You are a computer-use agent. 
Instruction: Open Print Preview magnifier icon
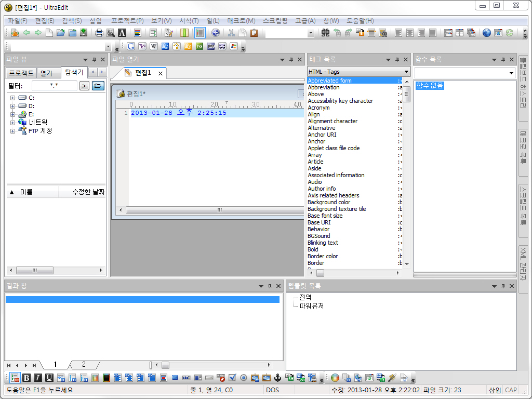click(x=110, y=33)
